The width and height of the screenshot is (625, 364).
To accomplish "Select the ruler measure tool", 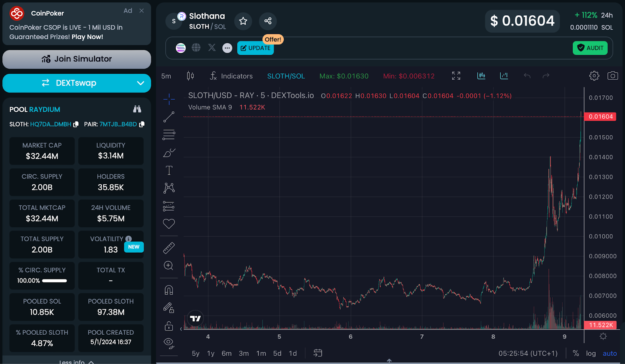I will click(x=169, y=248).
